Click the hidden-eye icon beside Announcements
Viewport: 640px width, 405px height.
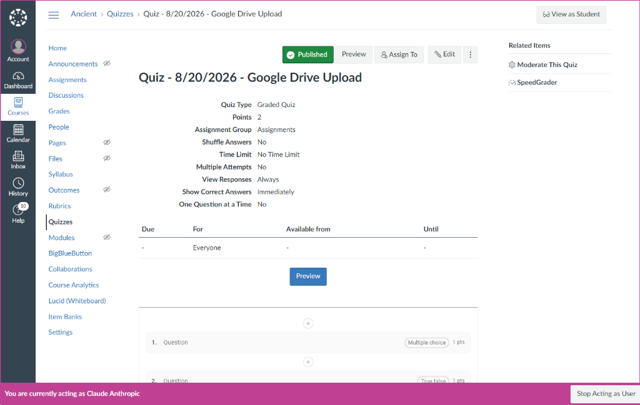click(107, 63)
